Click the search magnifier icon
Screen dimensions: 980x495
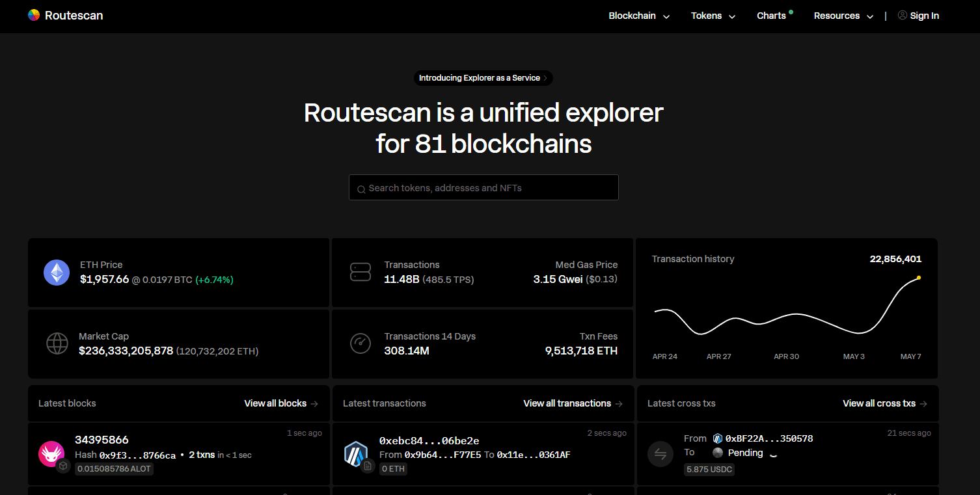click(x=361, y=189)
